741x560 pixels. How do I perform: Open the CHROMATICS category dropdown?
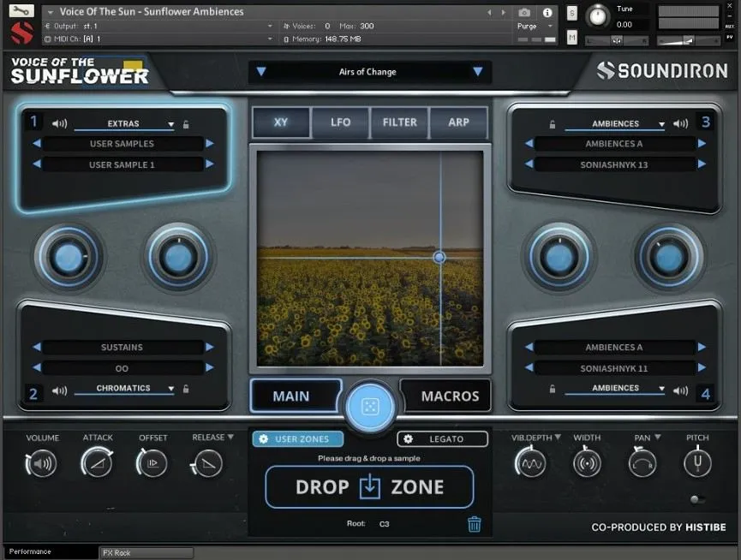click(124, 388)
